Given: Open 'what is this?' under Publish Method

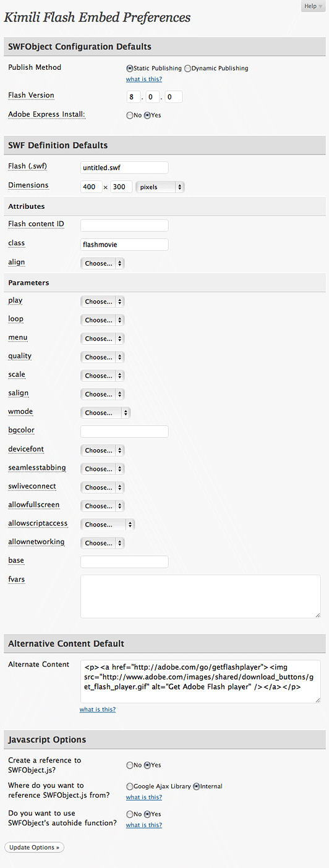Looking at the screenshot, I should 143,79.
